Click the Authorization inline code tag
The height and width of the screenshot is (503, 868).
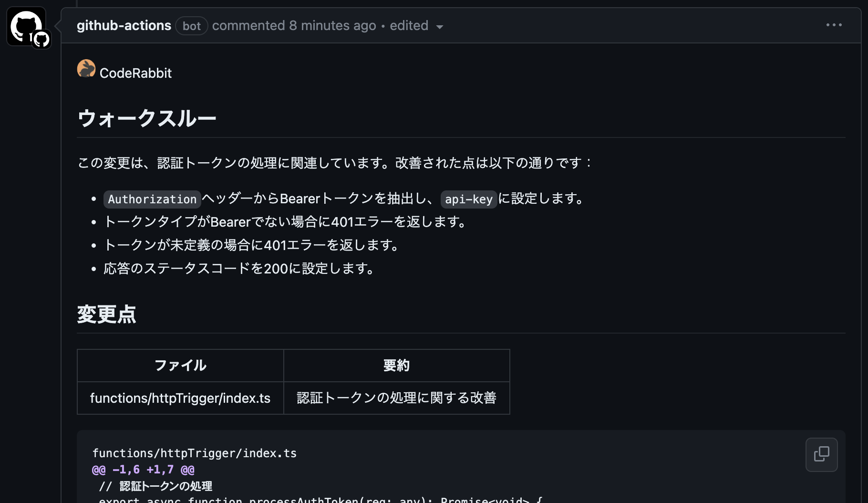pyautogui.click(x=152, y=199)
